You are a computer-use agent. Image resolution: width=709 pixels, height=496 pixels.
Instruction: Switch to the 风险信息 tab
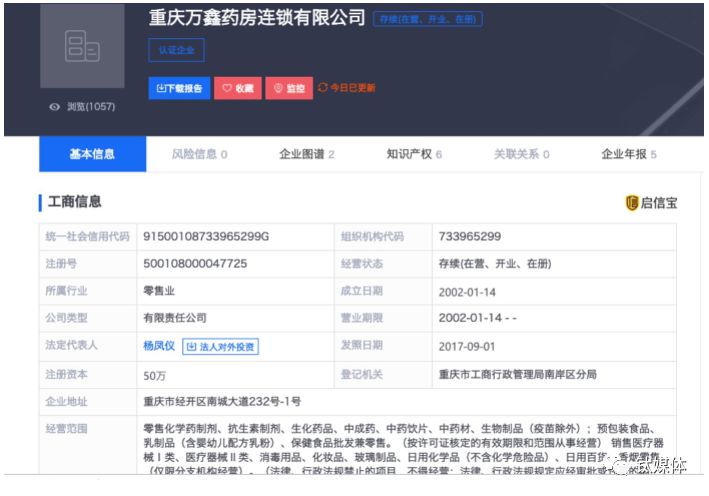199,154
